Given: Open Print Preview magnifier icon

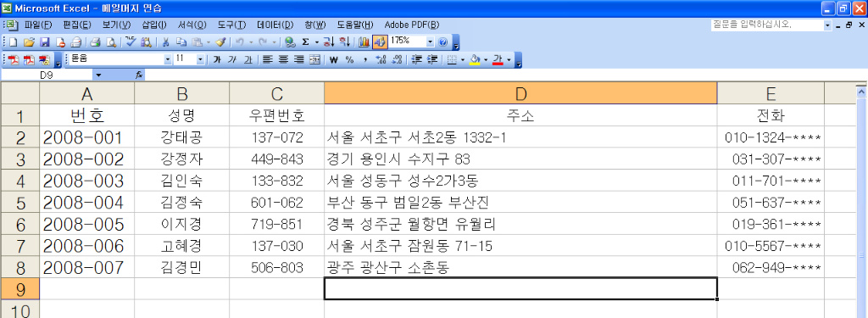Looking at the screenshot, I should (x=111, y=42).
